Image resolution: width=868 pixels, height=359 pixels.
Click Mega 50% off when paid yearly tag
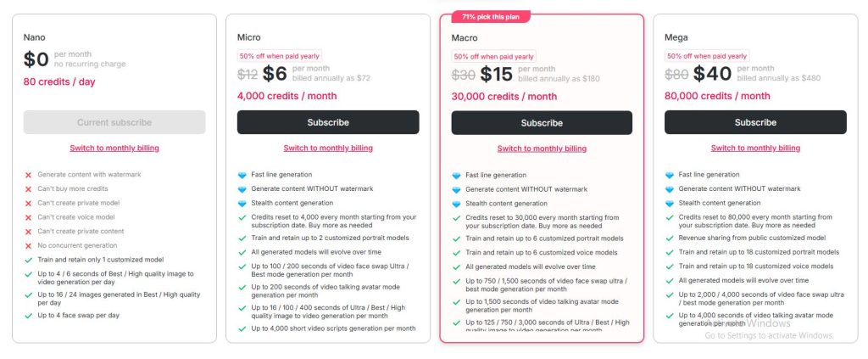(x=706, y=56)
